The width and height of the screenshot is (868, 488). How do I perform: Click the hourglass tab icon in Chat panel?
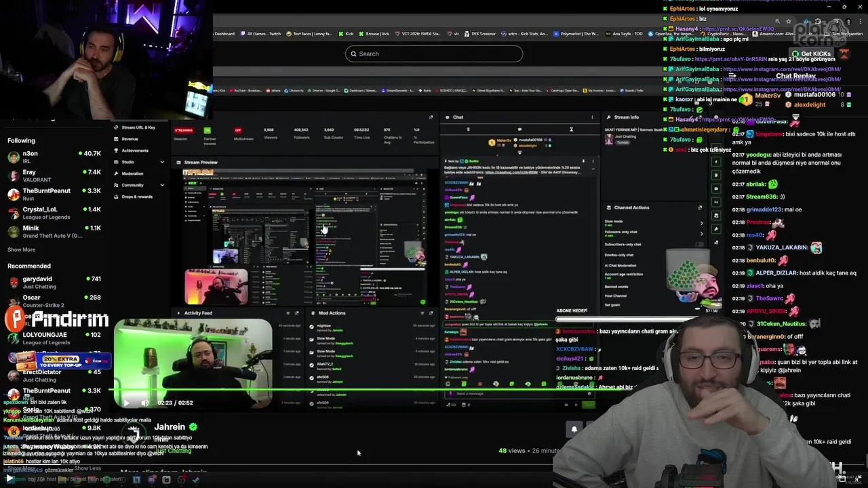coord(571,129)
